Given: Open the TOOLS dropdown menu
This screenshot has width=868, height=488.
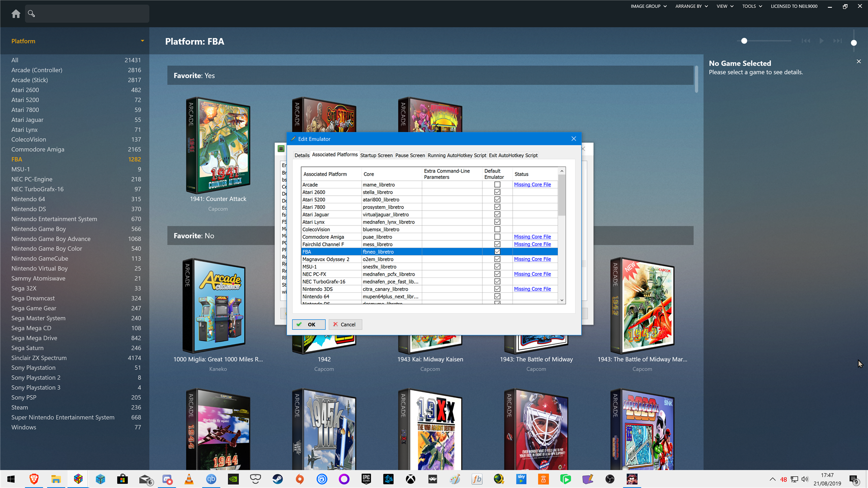Looking at the screenshot, I should pos(752,6).
